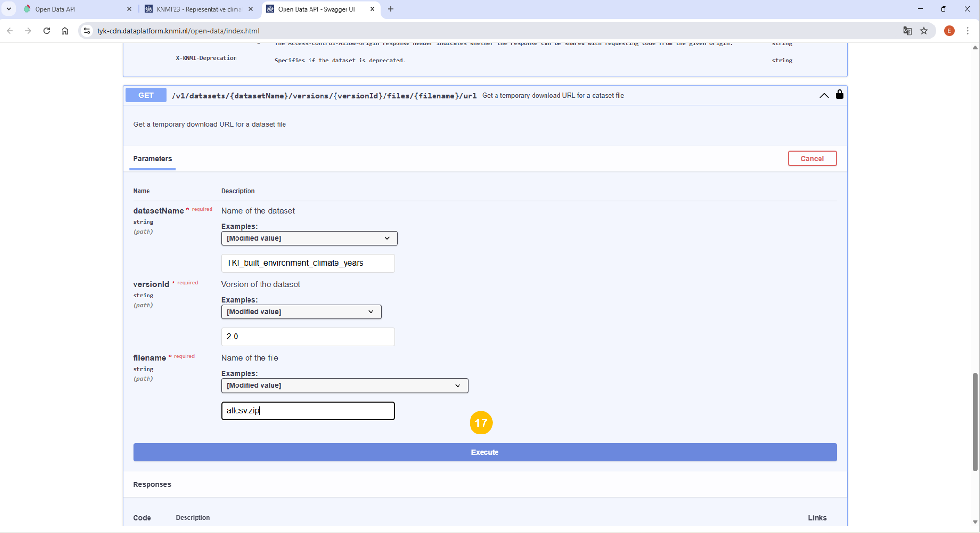Click the Google Translate icon in address bar
The height and width of the screenshot is (533, 980).
pyautogui.click(x=907, y=31)
